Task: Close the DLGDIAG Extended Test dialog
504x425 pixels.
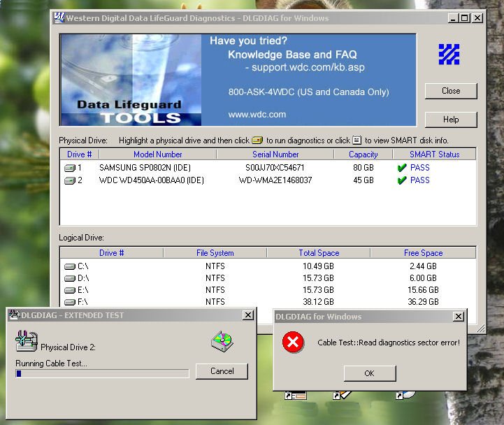Action: point(248,315)
